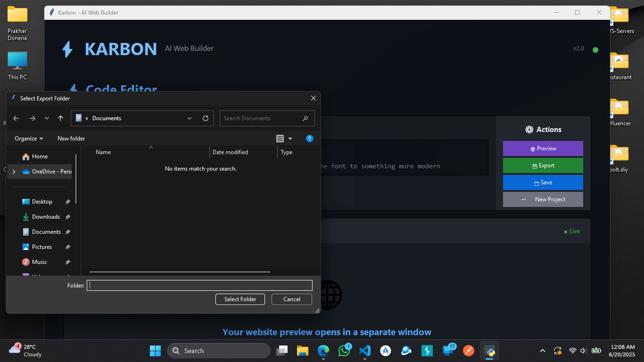
Task: Click the magnifier icon in Search Documents
Action: click(305, 118)
